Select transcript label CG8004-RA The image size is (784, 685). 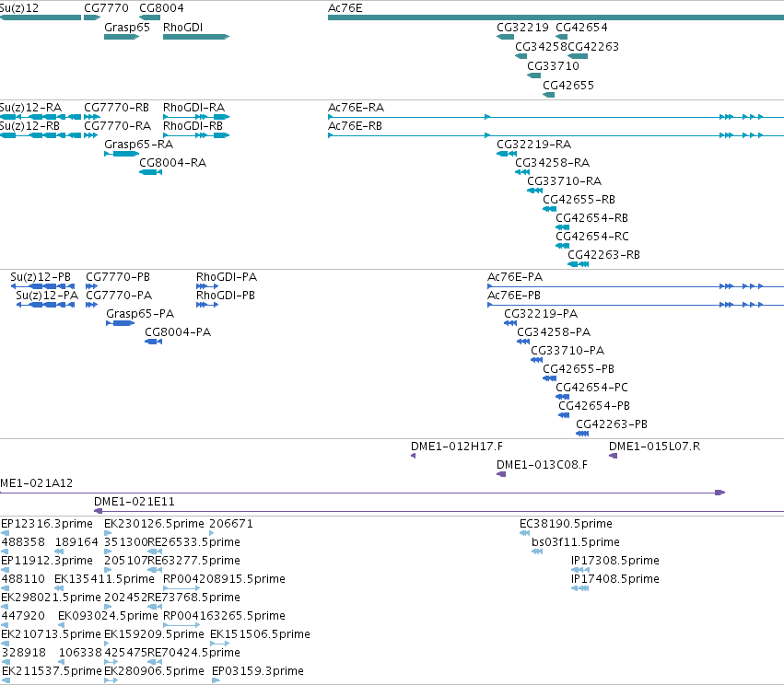(172, 163)
